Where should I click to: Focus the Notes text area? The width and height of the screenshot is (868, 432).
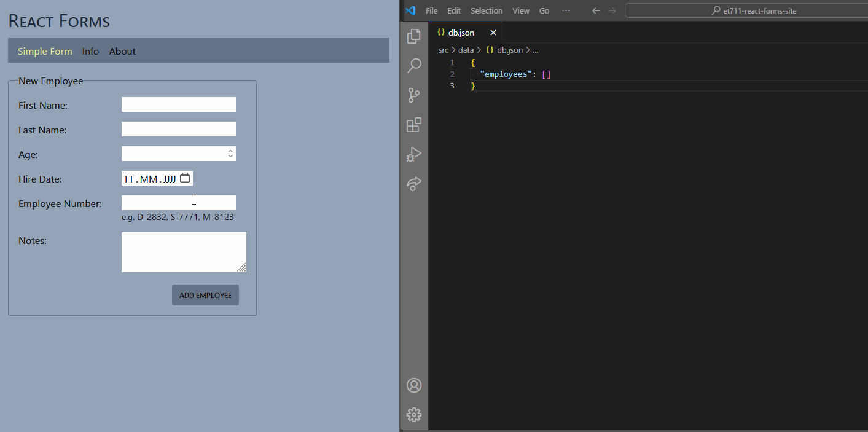184,252
